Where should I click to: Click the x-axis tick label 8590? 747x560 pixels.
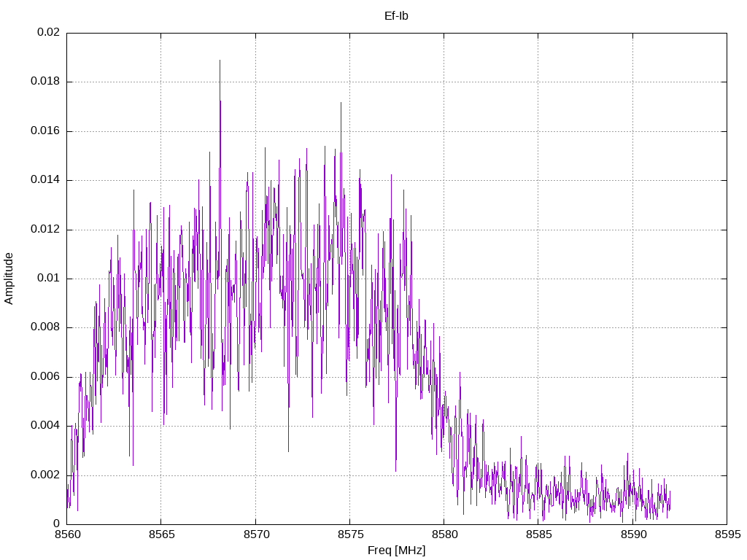pyautogui.click(x=633, y=534)
